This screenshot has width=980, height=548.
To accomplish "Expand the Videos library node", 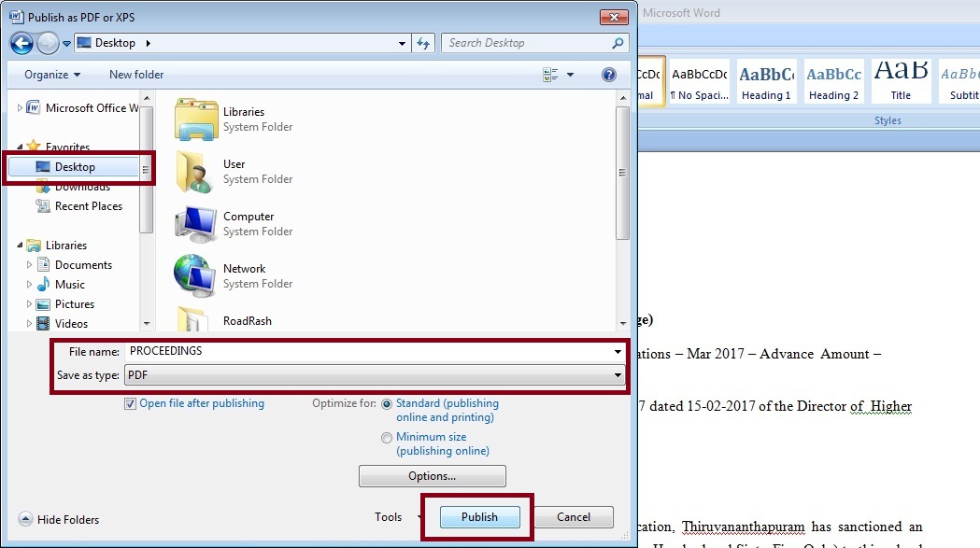I will coord(29,324).
